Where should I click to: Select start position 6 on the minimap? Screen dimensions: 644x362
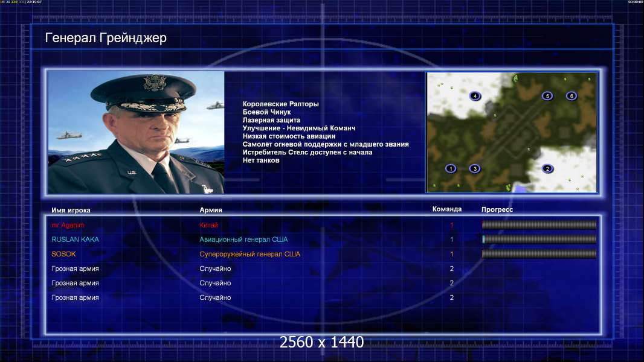572,96
